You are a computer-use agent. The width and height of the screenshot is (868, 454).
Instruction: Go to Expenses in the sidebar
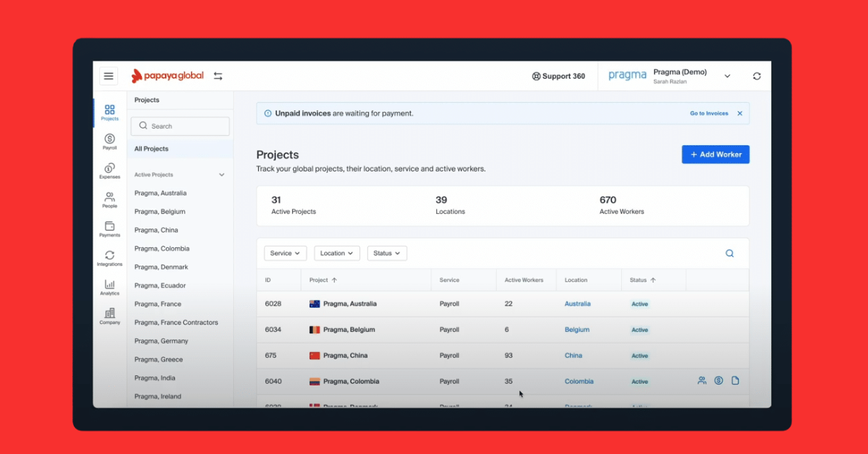(x=109, y=171)
